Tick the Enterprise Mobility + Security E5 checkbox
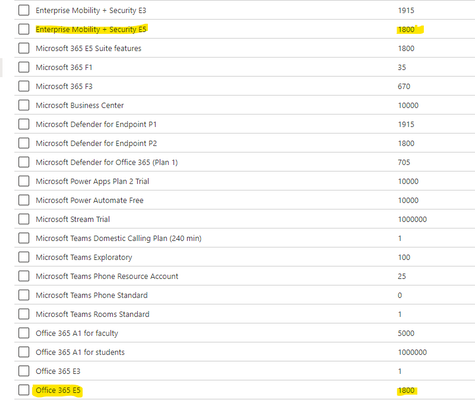 [x=24, y=29]
